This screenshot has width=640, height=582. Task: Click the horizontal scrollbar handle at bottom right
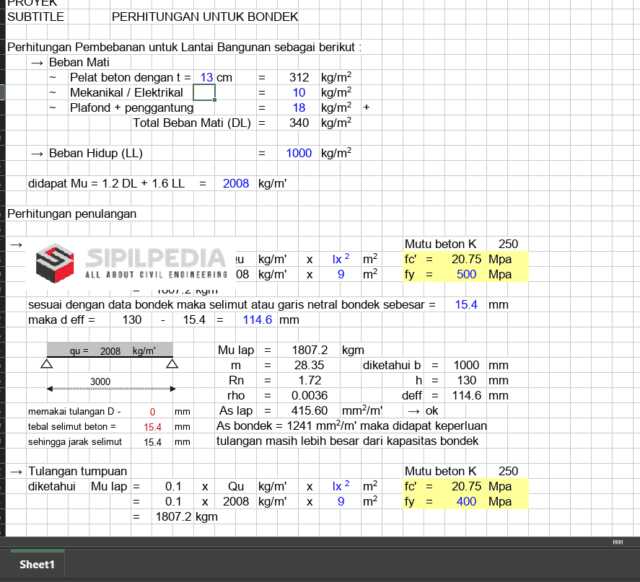tap(617, 541)
